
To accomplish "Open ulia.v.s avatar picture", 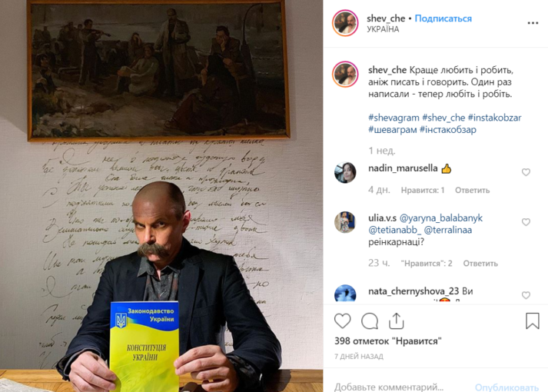I will tap(345, 222).
